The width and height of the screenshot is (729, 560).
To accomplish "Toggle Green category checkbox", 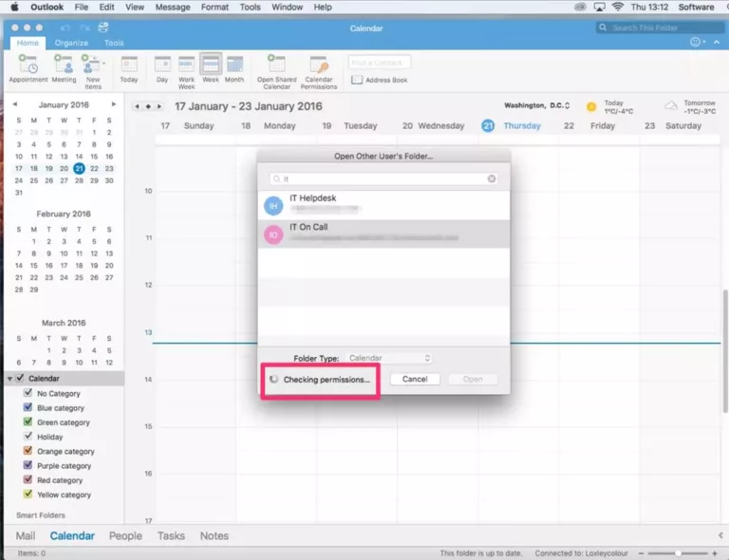I will 28,421.
